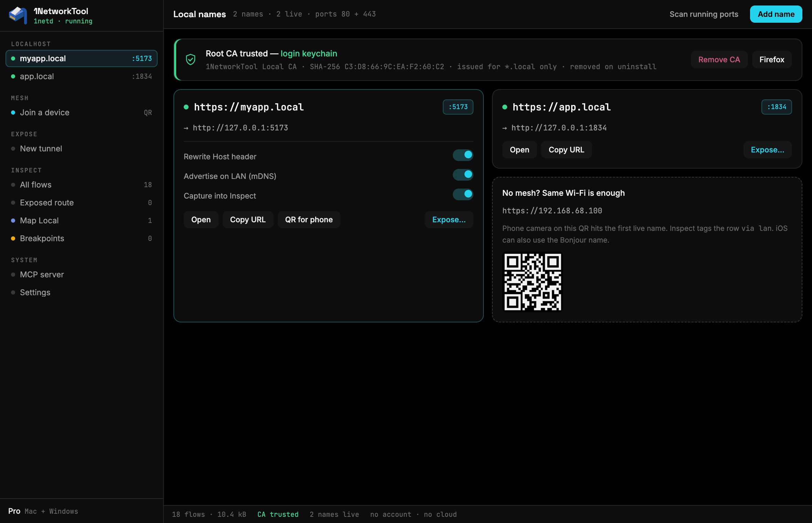Click http://127.0.0.1:5173 target address
This screenshot has height=523, width=812.
pyautogui.click(x=240, y=128)
